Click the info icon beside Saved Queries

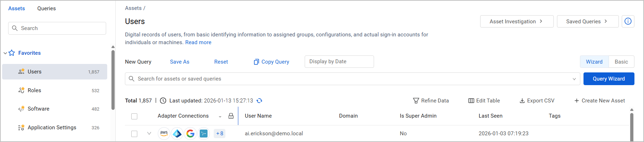pyautogui.click(x=628, y=21)
